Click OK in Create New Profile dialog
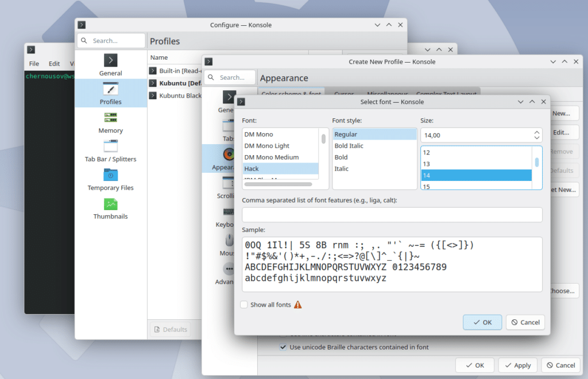This screenshot has width=588, height=379. 475,365
